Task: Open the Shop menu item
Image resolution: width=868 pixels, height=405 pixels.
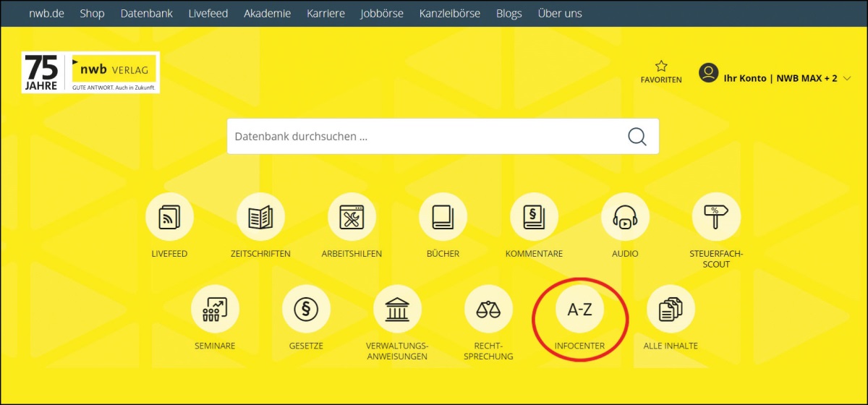Action: pos(92,13)
